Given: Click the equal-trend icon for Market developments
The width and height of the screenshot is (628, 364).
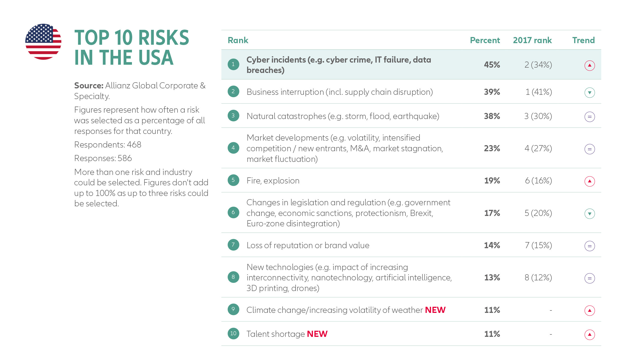Looking at the screenshot, I should pos(589,149).
